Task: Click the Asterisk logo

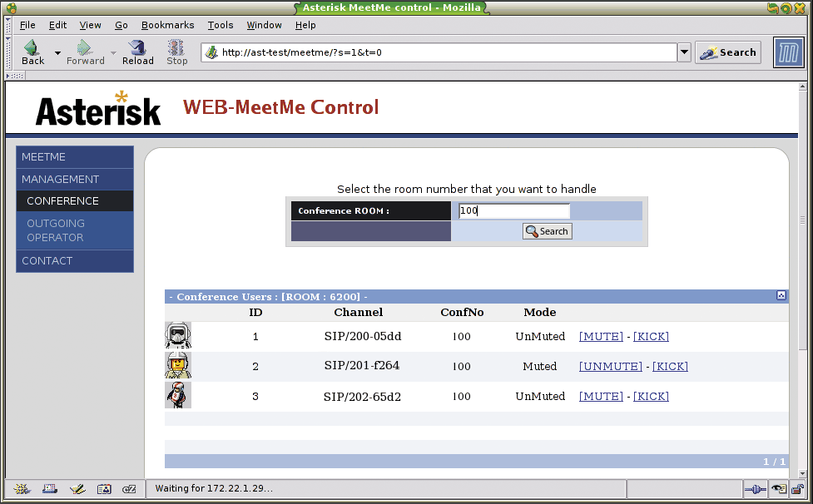Action: [x=98, y=108]
